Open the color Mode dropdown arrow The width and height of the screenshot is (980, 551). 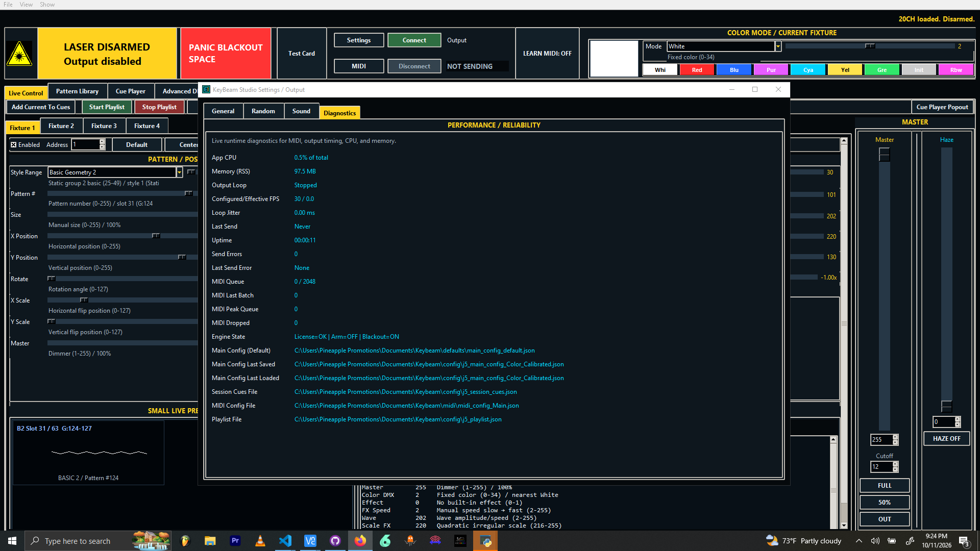coord(778,46)
